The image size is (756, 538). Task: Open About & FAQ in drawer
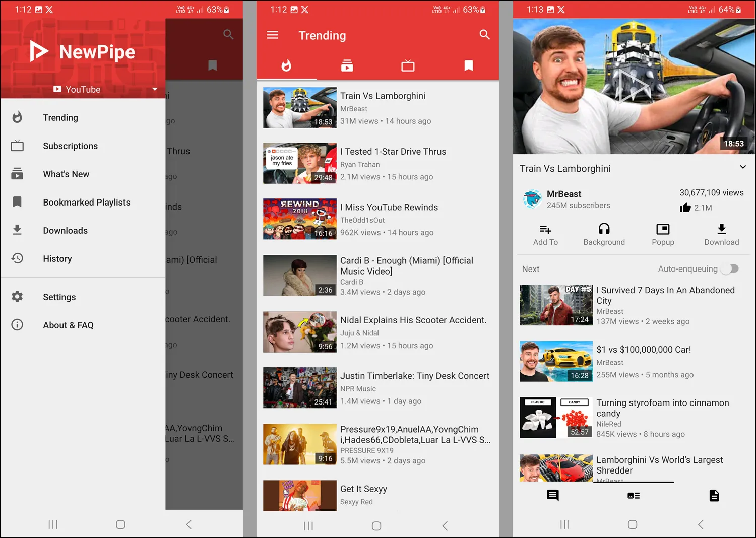[x=68, y=325]
